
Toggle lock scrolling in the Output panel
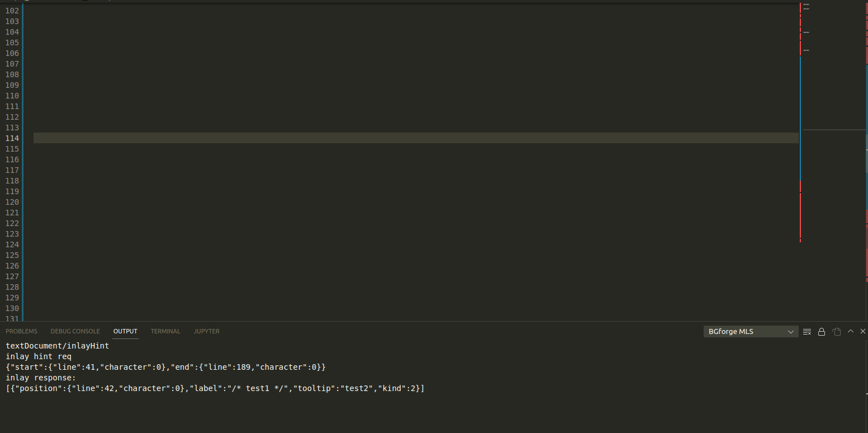point(822,331)
